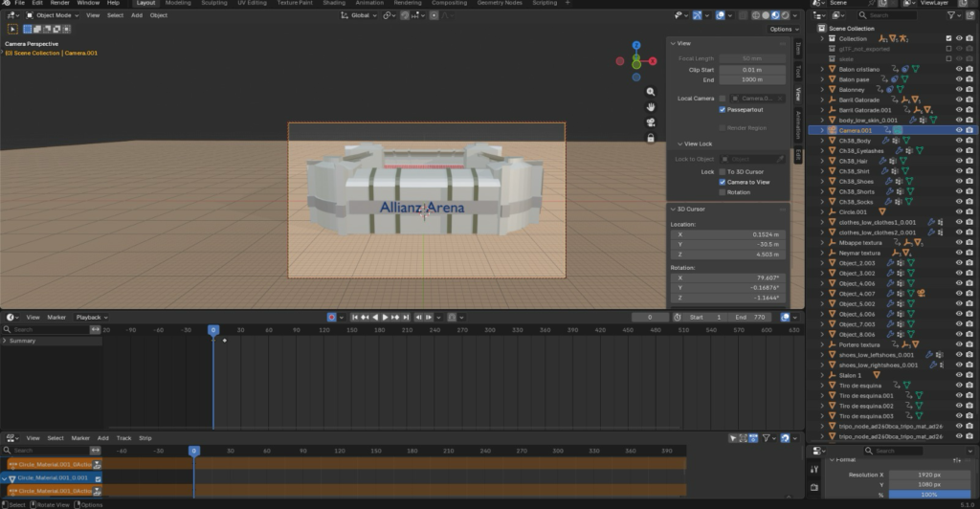Screen dimensions: 980x509
Task: Click the pan hand icon in viewport
Action: tap(651, 106)
